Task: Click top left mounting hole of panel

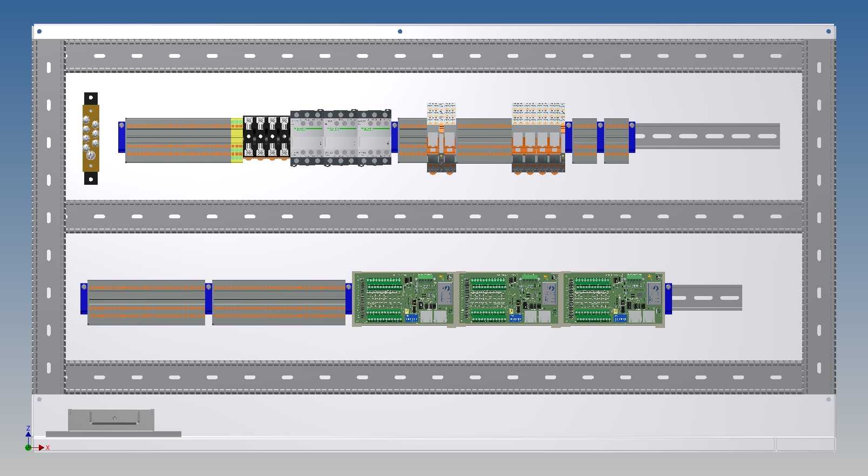Action: coord(39,31)
